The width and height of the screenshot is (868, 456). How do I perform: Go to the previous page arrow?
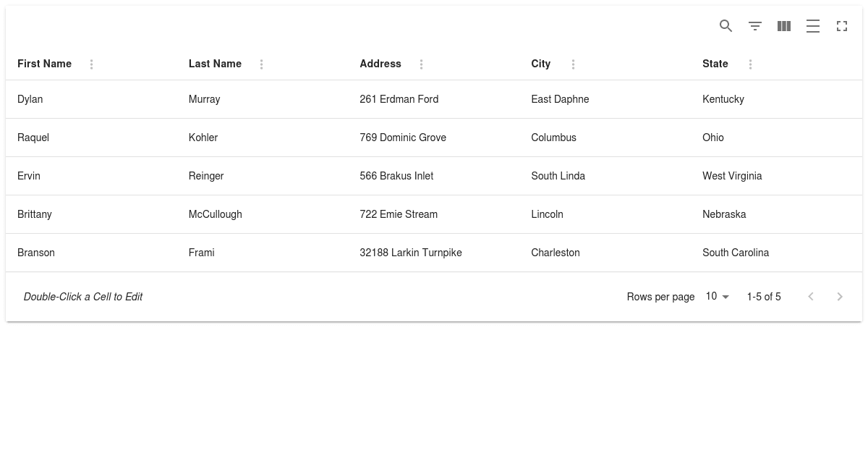(x=811, y=297)
